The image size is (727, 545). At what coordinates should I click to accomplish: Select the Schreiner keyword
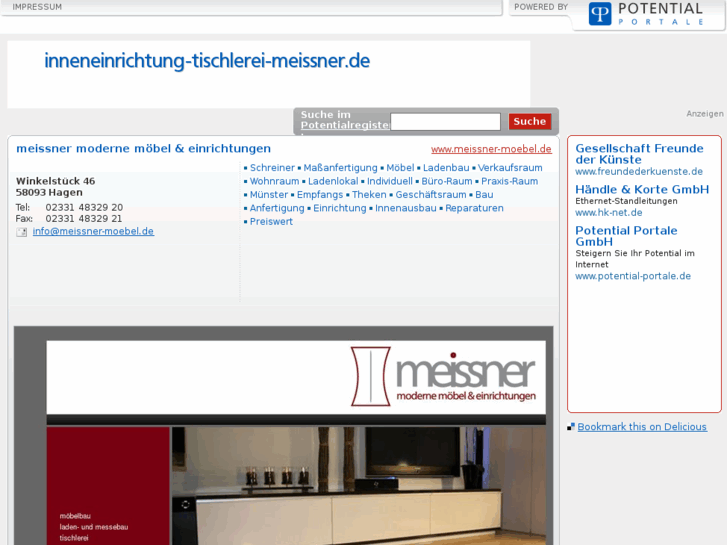click(x=272, y=167)
